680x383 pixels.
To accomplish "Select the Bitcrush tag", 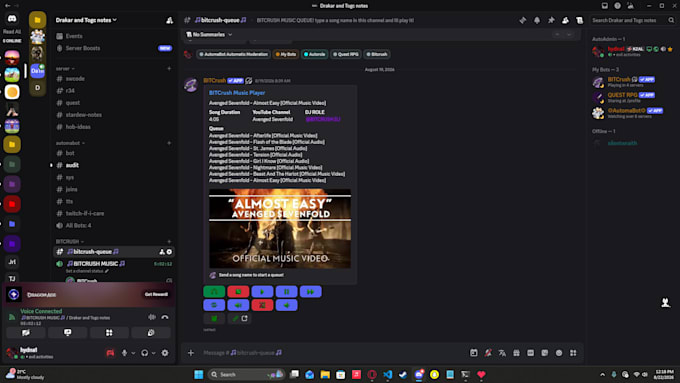I will (x=376, y=54).
